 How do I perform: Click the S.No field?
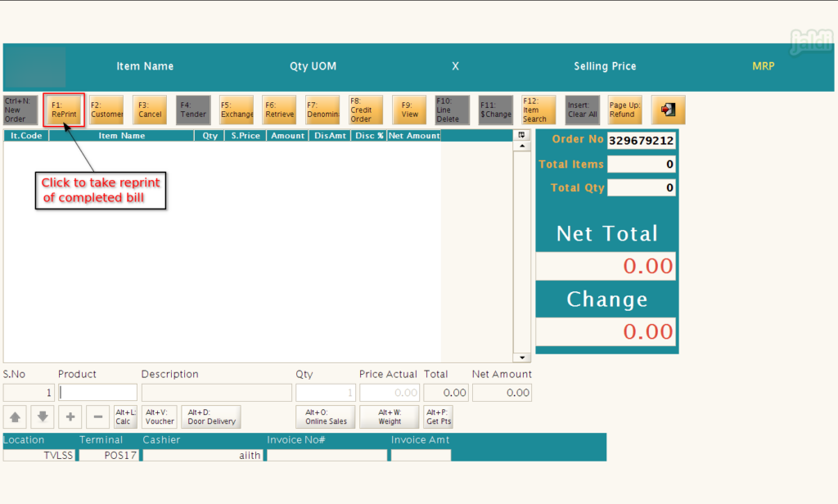coord(29,393)
